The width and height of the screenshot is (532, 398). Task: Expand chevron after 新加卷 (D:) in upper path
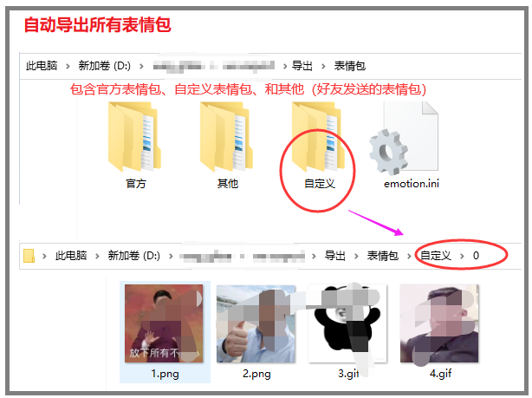(141, 66)
